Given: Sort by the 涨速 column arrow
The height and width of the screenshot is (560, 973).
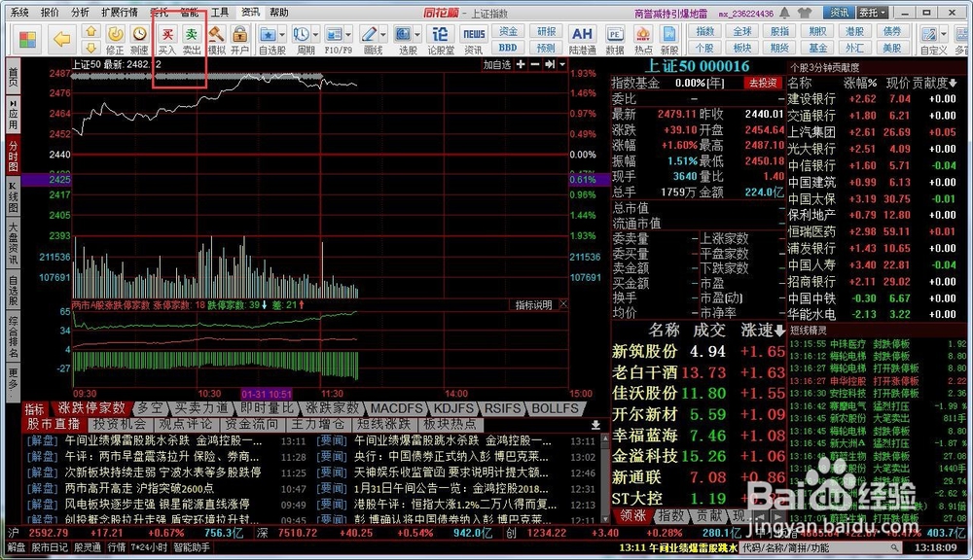Looking at the screenshot, I should pos(779,331).
